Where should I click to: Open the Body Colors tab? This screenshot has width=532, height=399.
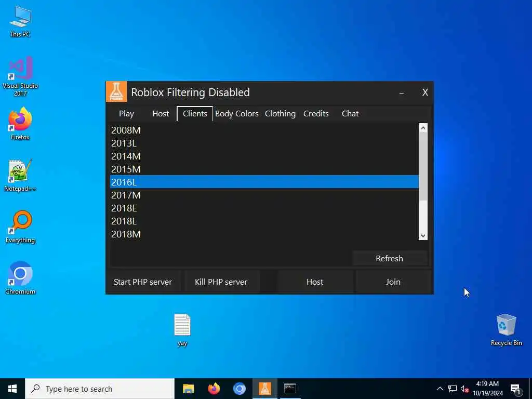(237, 114)
